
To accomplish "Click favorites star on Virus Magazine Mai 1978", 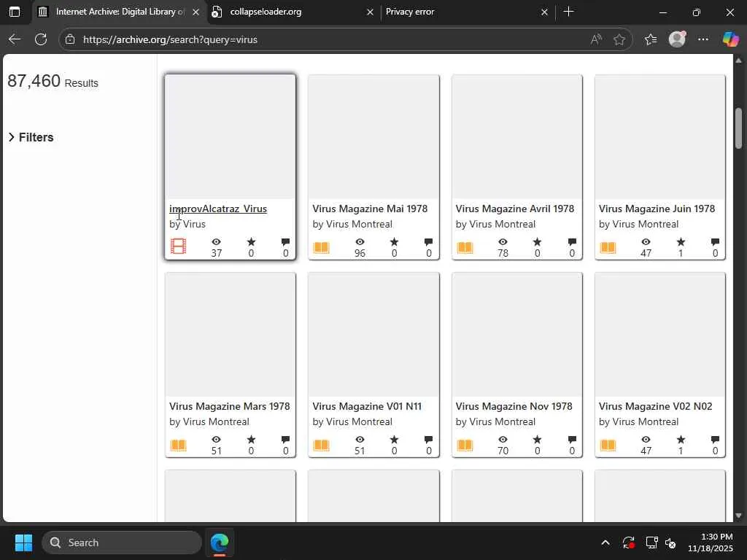I will coord(394,242).
